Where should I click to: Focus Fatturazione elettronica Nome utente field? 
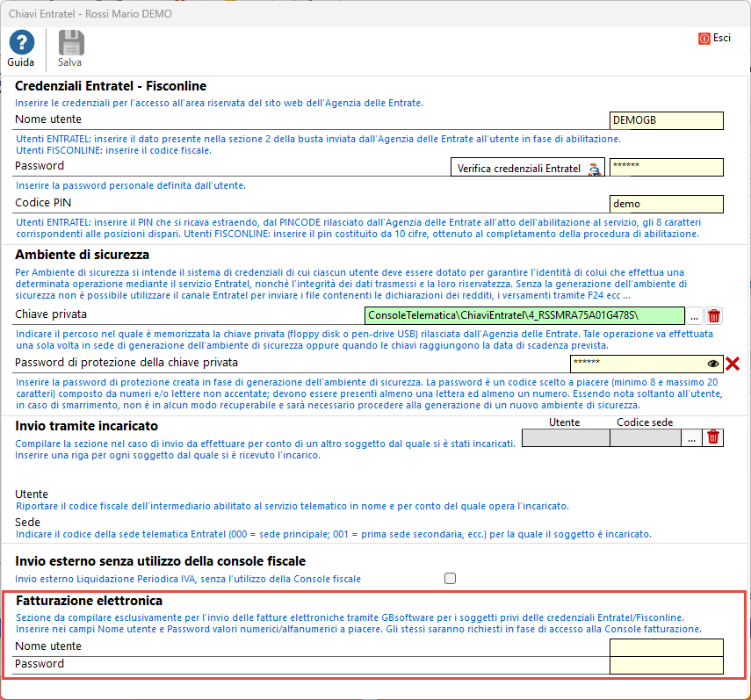coord(666,647)
